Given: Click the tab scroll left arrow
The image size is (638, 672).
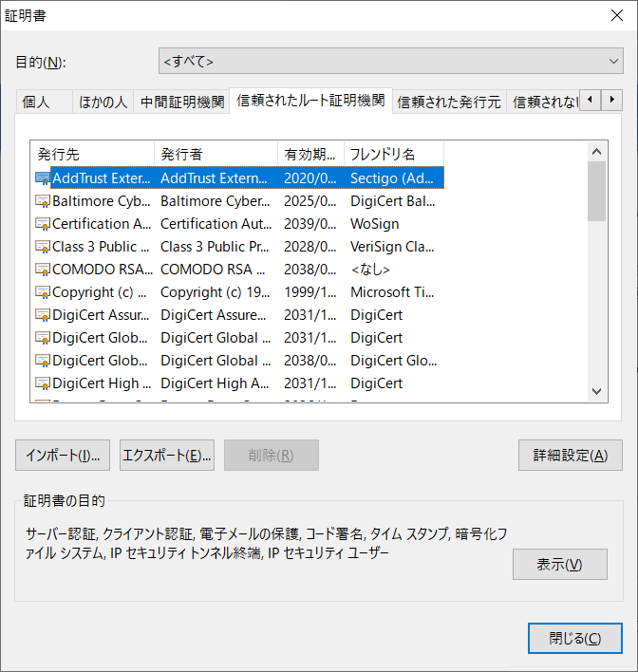Looking at the screenshot, I should 590,100.
